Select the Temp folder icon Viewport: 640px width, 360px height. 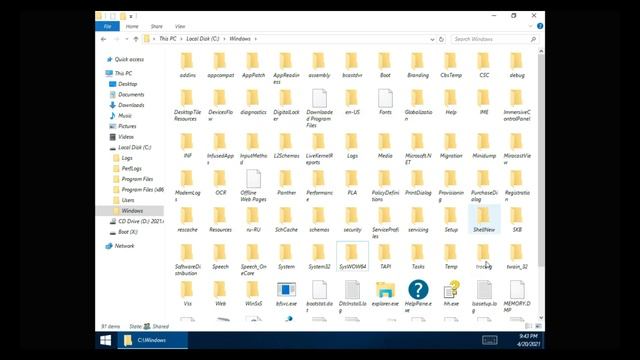450,253
